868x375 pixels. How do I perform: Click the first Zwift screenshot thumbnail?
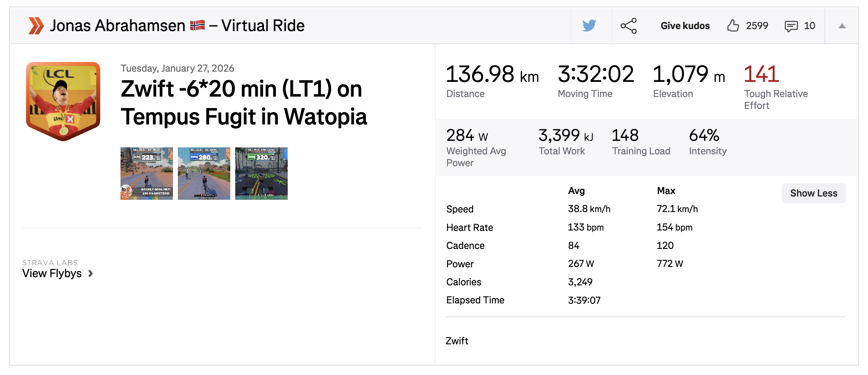pyautogui.click(x=146, y=173)
